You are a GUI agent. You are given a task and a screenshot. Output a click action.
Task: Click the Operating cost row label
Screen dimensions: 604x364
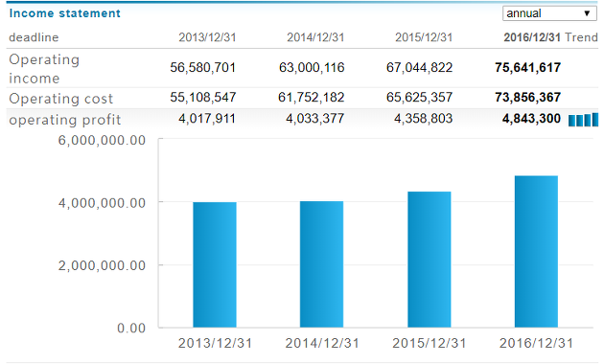tap(60, 99)
